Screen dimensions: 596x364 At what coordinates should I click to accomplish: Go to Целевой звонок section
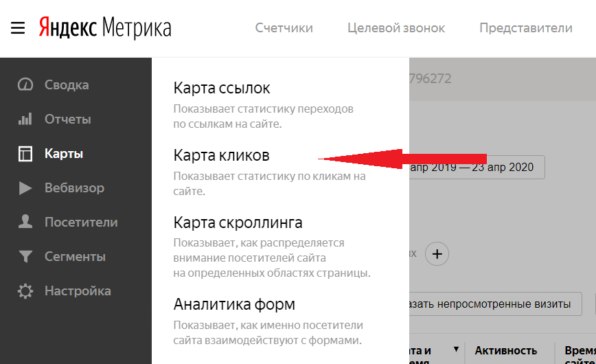(x=396, y=28)
